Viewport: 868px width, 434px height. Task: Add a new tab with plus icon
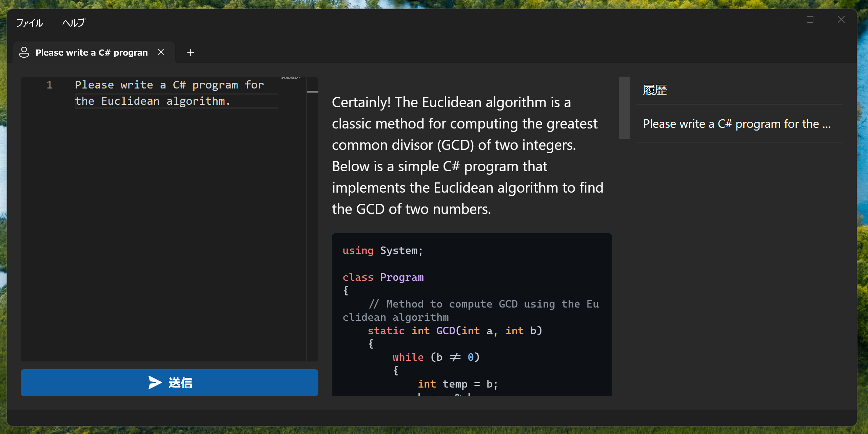pos(191,53)
